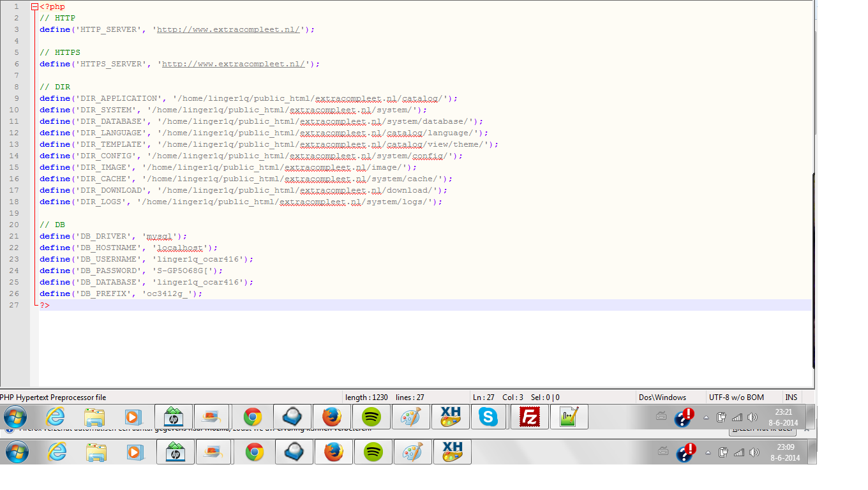
Task: Click the DIR_DOWNLOAD define line
Action: coord(244,190)
